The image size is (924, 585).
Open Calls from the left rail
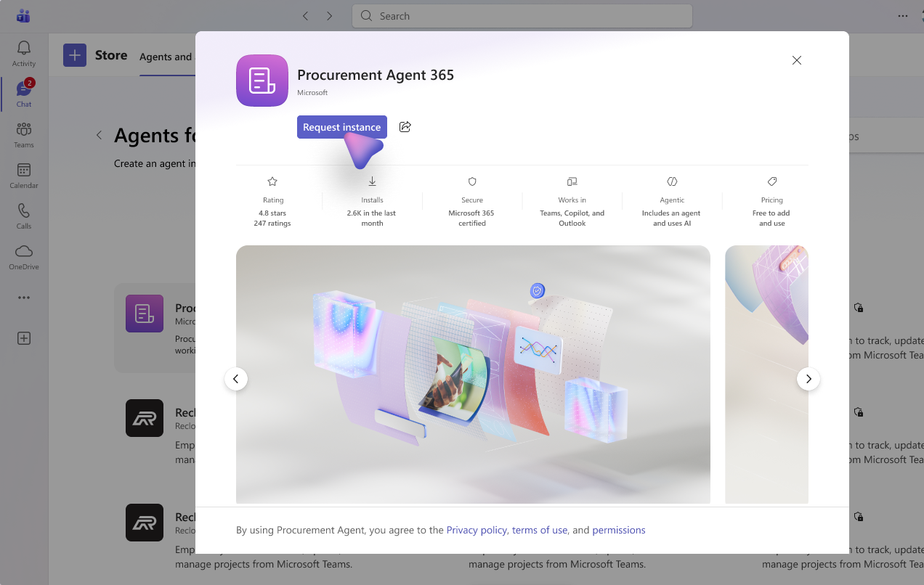[x=24, y=216]
